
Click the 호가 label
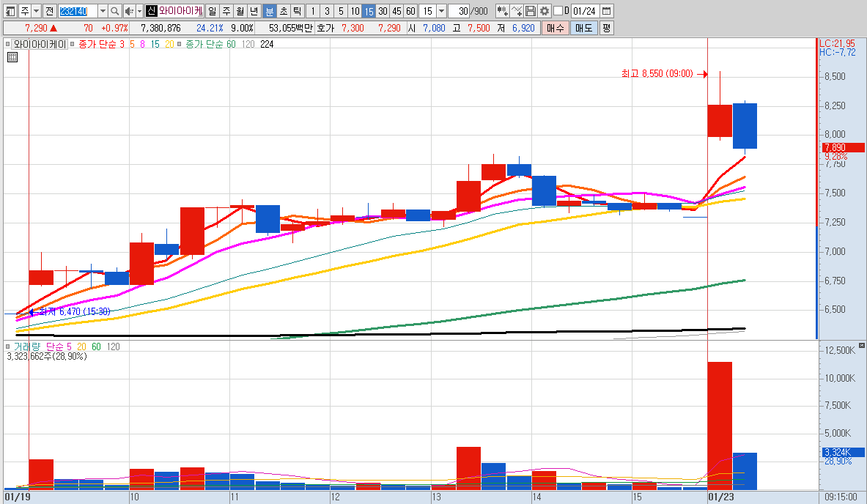[325, 28]
